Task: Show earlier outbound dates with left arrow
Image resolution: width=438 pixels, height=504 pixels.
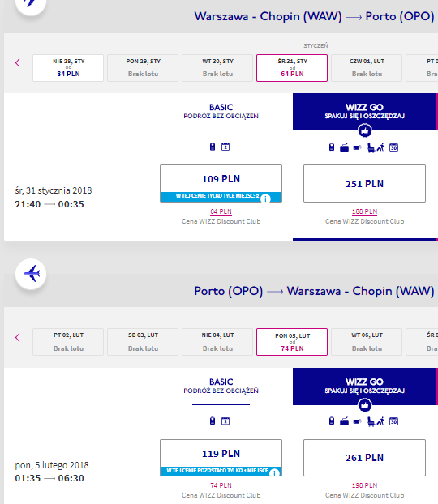Action: (18, 62)
